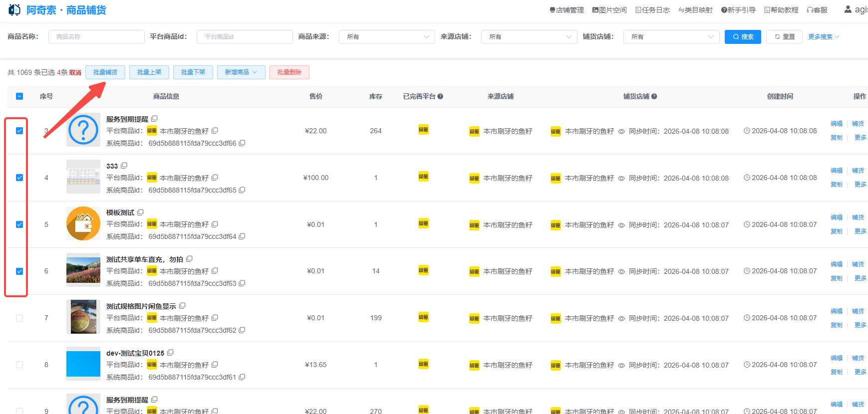Screen dimensions: 868x414
Task: Uncheck the checkbox for row 3 服务到期提醒
Action: pyautogui.click(x=19, y=131)
